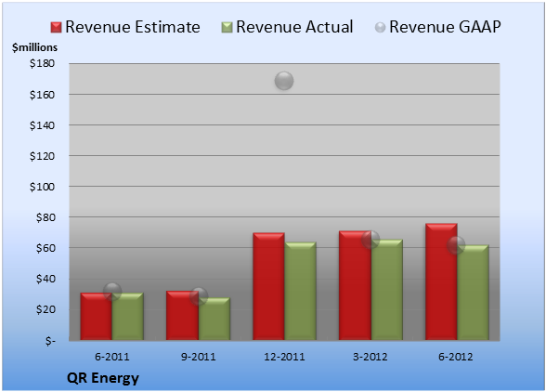The height and width of the screenshot is (392, 546).
Task: Select the red estimate bar for 3-2012
Action: coord(355,285)
